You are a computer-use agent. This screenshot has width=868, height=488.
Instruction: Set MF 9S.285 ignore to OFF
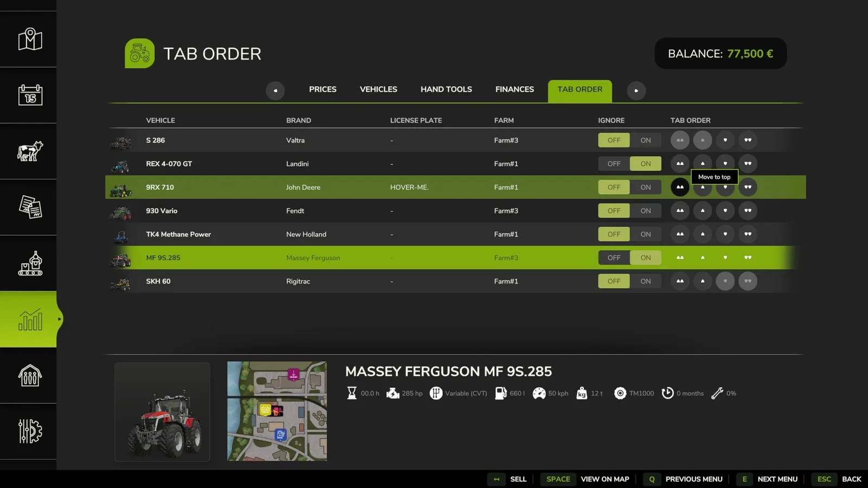click(614, 258)
